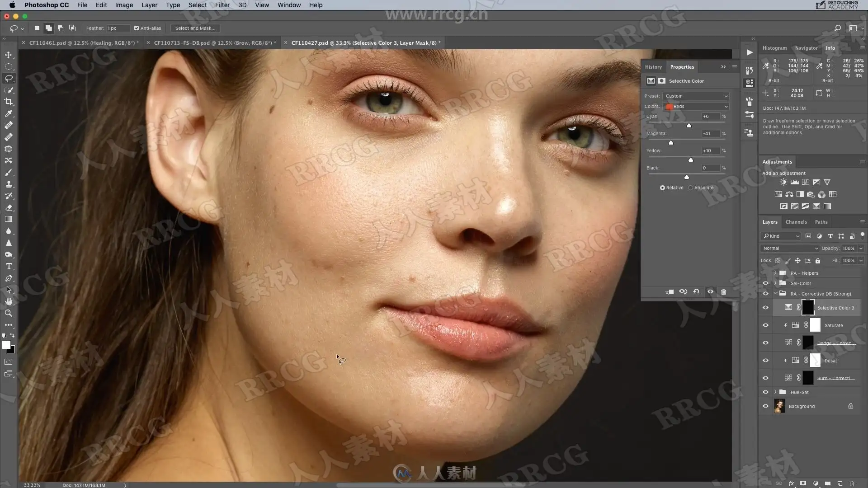Select the Move tool
This screenshot has width=868, height=488.
(9, 55)
